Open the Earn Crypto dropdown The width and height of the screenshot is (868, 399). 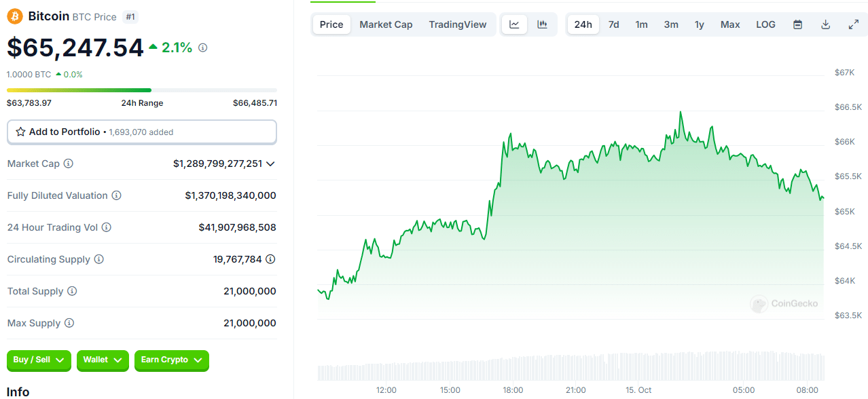click(172, 360)
